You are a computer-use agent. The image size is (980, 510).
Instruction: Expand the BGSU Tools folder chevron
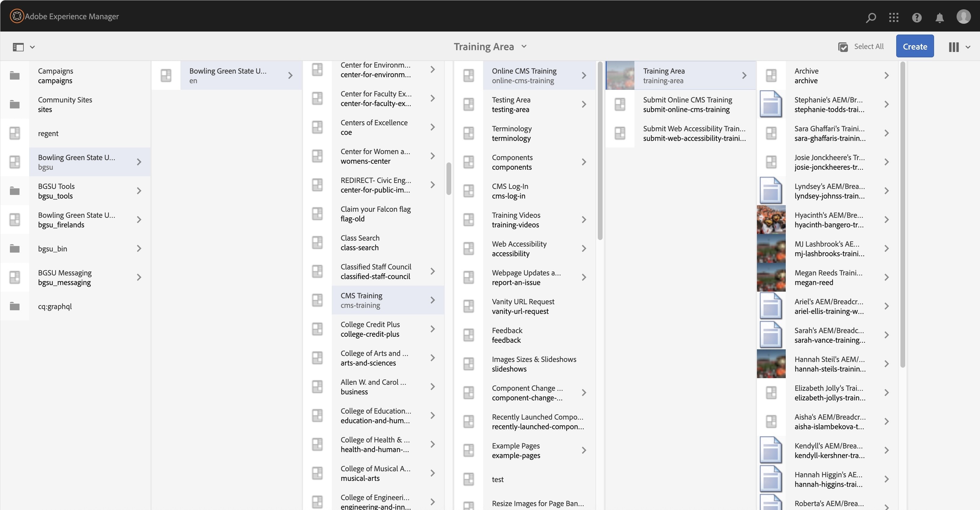click(139, 191)
